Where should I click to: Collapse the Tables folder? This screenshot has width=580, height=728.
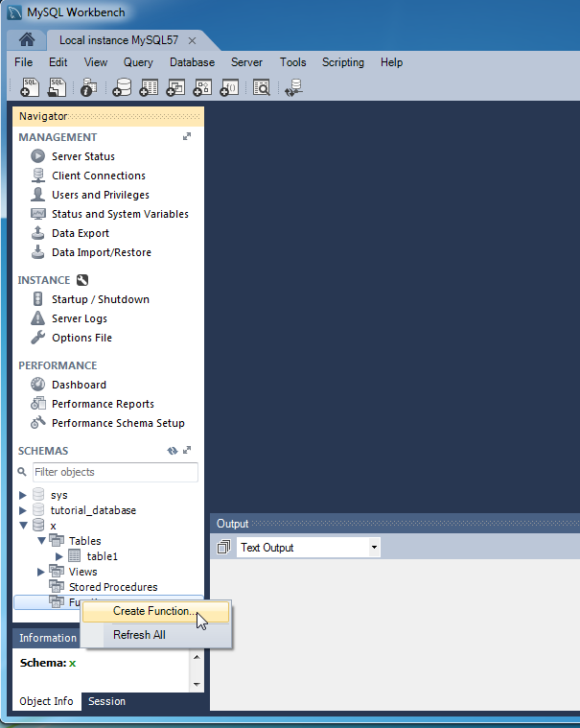pyautogui.click(x=41, y=541)
